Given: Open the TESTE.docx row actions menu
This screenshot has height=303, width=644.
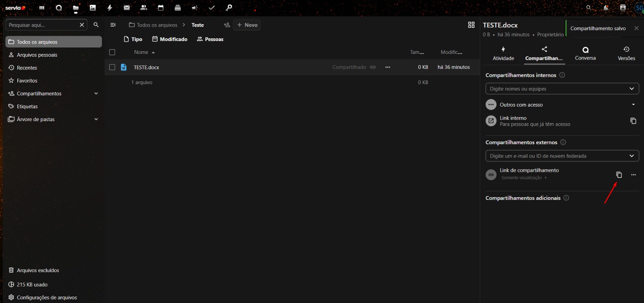Looking at the screenshot, I should pos(388,67).
